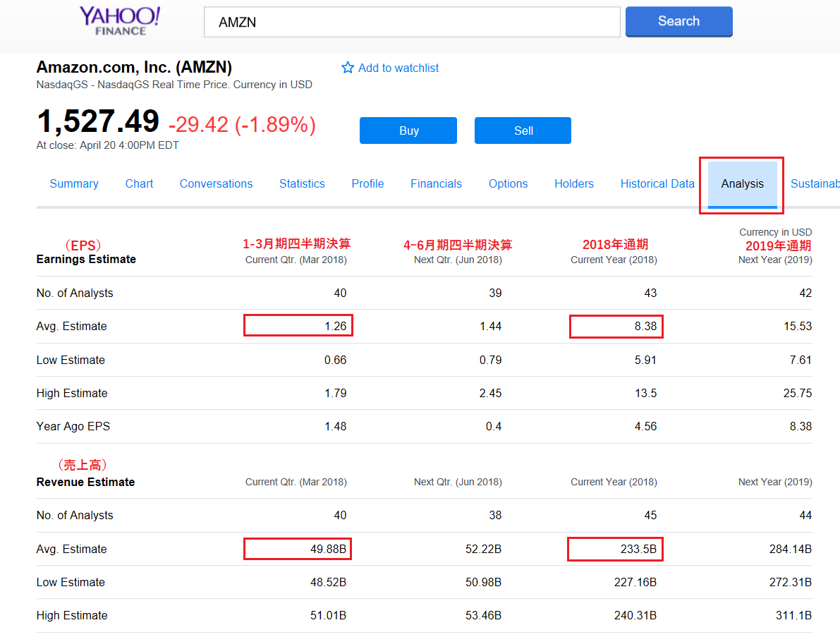
Task: Click the Year Ago EPS value 1.48
Action: point(335,427)
